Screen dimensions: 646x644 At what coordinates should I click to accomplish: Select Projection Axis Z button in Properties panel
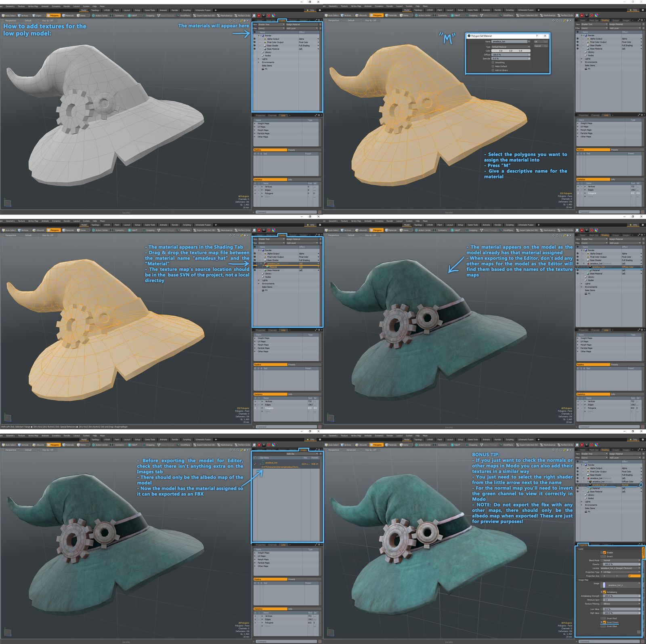coord(635,576)
